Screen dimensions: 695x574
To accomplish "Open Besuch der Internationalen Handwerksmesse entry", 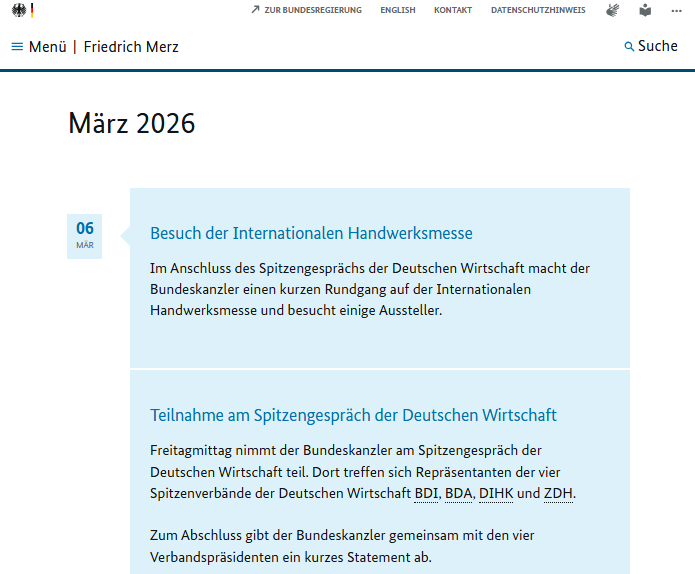I will (311, 233).
